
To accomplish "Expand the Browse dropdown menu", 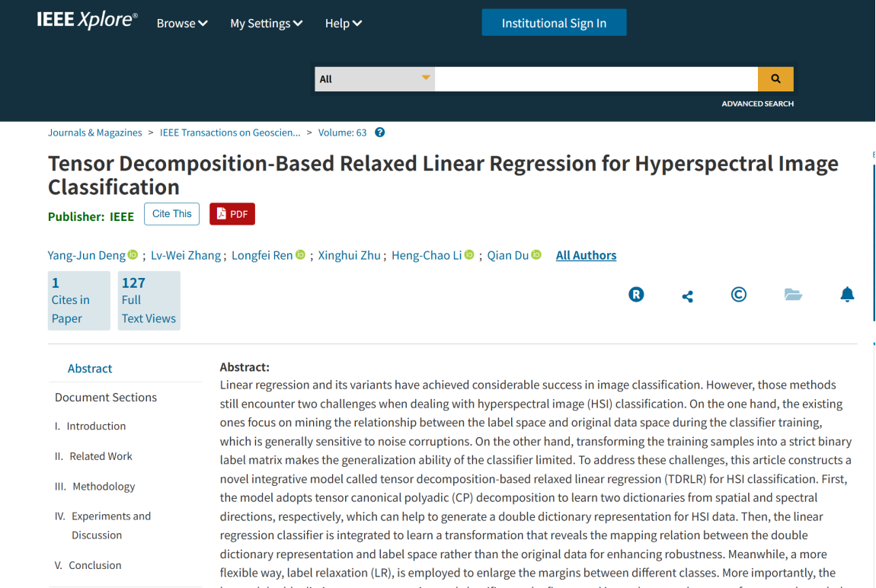I will [182, 24].
